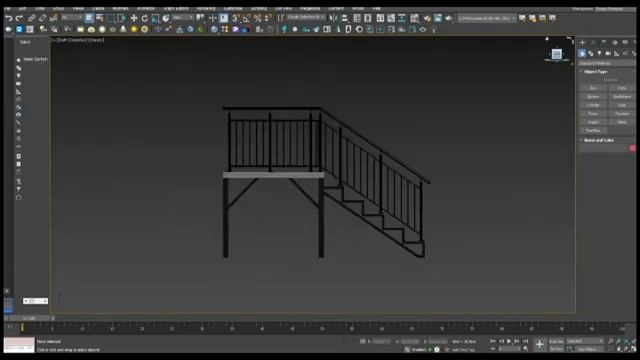Open the reference coordinate system dropdown
640x360 pixels.
tap(183, 18)
